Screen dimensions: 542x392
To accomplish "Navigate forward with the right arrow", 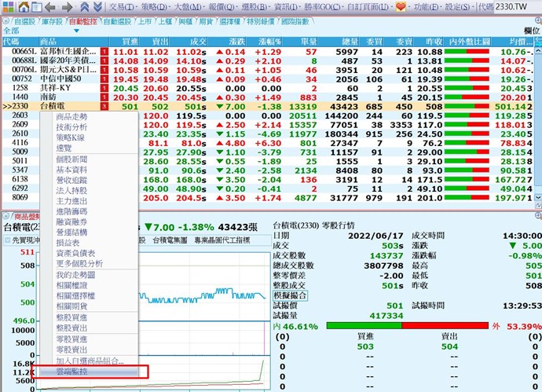I will point(67,7).
